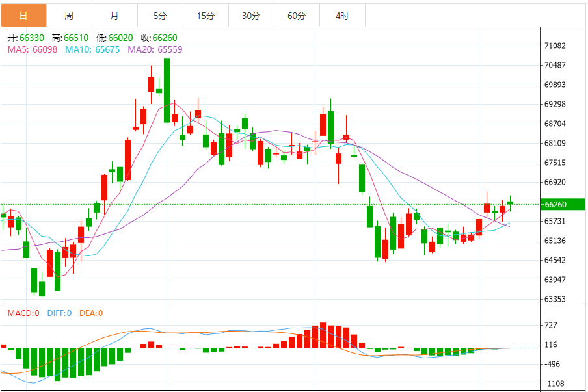Click the 70487 price axis label

coord(555,65)
